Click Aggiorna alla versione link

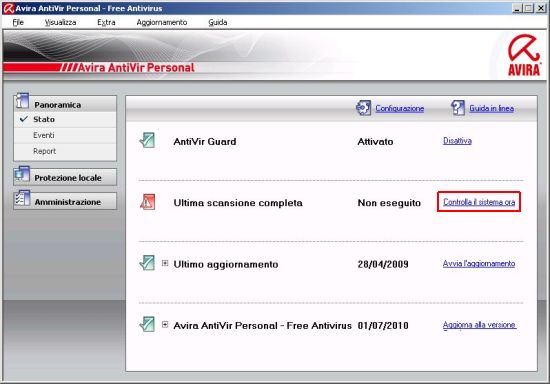pos(479,325)
